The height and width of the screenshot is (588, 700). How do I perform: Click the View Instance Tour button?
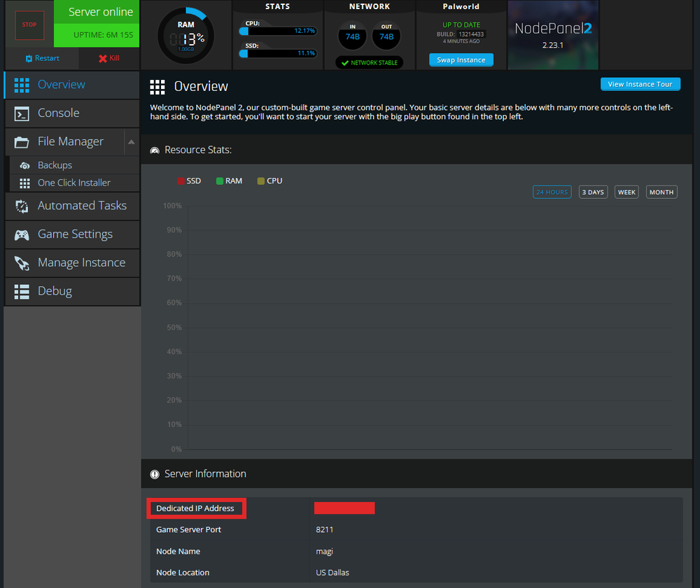(x=640, y=83)
